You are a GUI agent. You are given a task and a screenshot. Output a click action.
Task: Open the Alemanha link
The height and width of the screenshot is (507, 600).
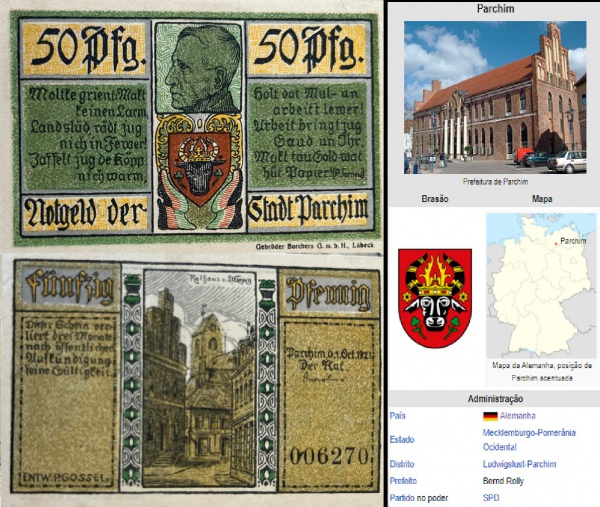point(517,416)
